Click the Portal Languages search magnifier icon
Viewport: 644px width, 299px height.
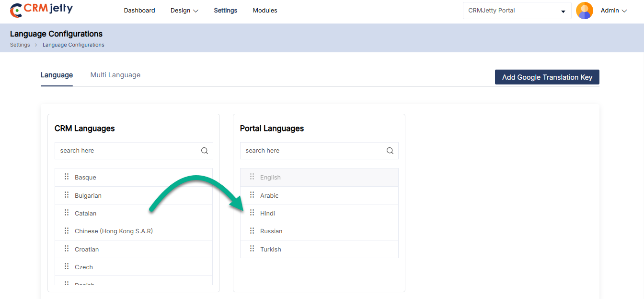click(x=390, y=151)
